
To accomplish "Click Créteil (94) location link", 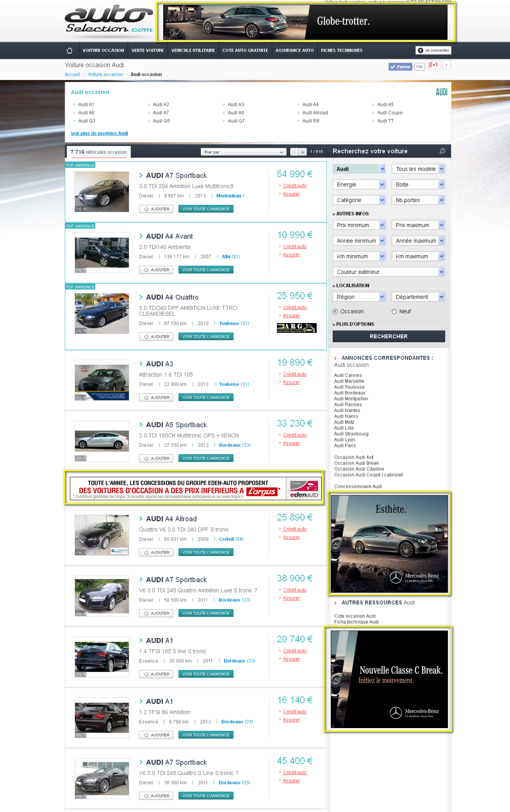I will pyautogui.click(x=231, y=539).
